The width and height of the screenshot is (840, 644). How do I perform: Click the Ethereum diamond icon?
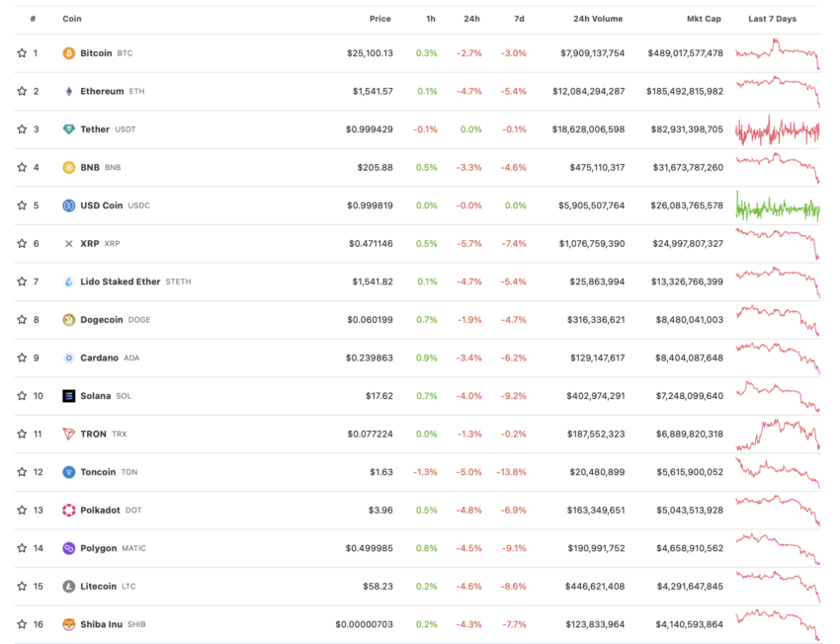coord(68,91)
